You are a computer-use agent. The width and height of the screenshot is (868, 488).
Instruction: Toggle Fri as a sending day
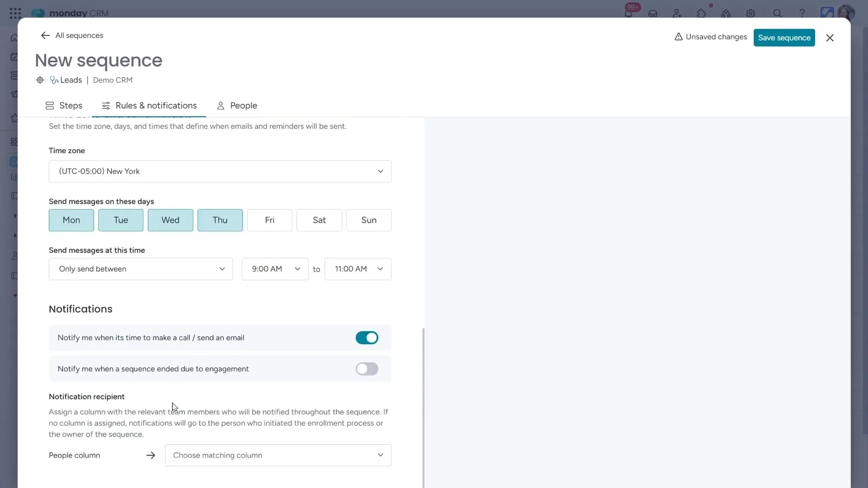269,220
